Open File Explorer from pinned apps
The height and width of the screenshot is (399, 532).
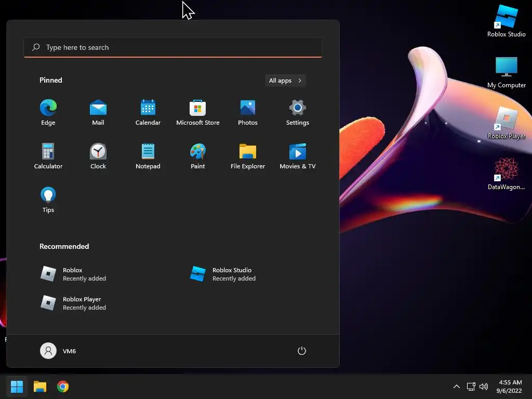tap(248, 156)
